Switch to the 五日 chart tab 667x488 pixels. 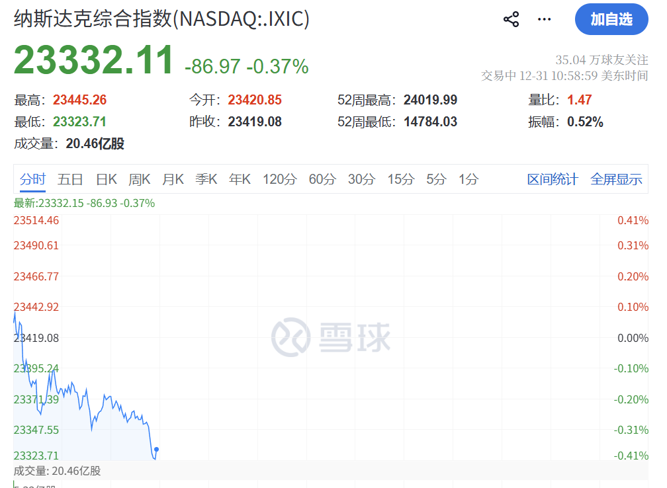point(70,179)
